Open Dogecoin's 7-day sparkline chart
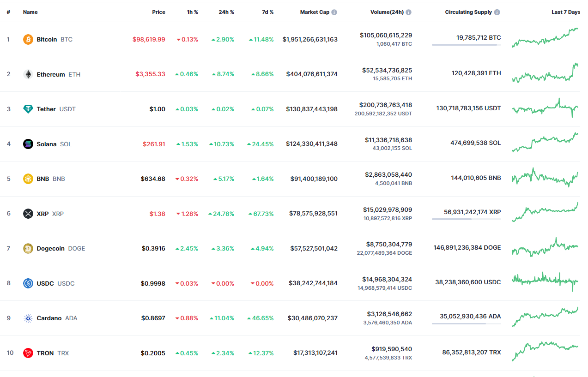The width and height of the screenshot is (588, 377). coord(545,247)
